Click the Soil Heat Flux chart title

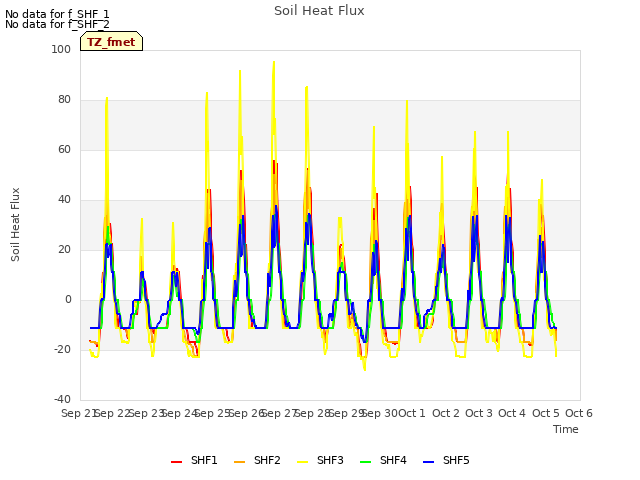pyautogui.click(x=319, y=11)
